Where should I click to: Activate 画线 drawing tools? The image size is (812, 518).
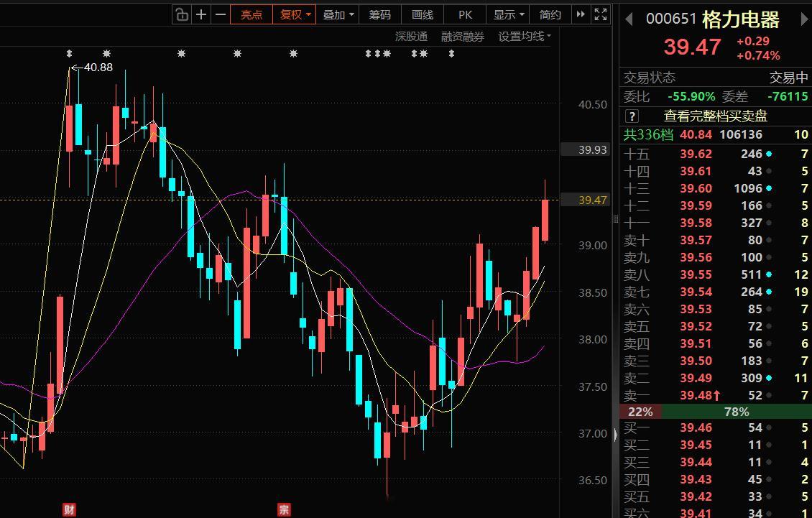(423, 14)
